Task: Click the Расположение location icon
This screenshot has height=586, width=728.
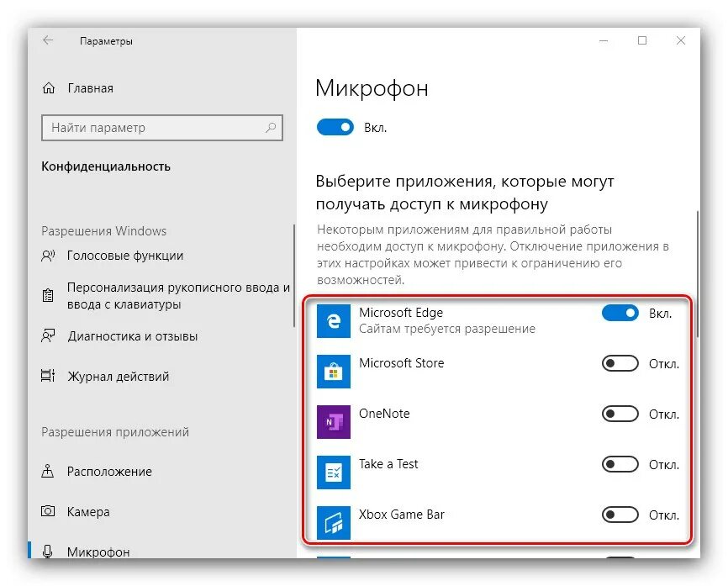Action: (x=48, y=471)
